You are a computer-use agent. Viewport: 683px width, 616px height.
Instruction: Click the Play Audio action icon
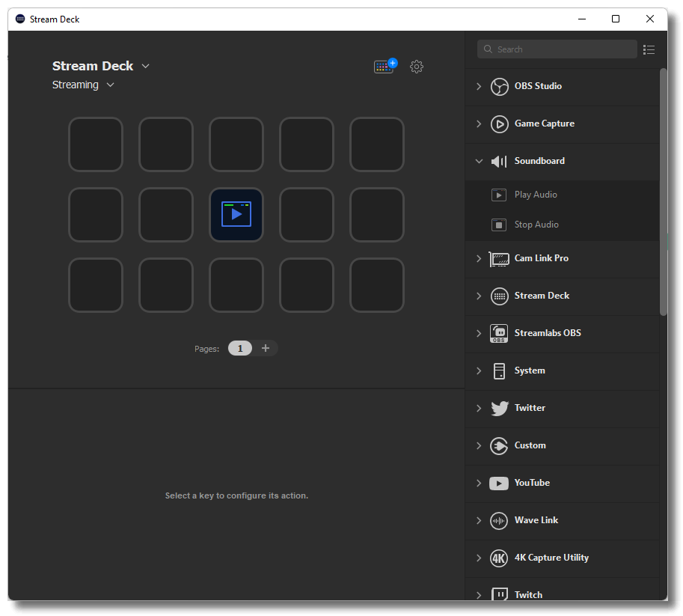[499, 195]
